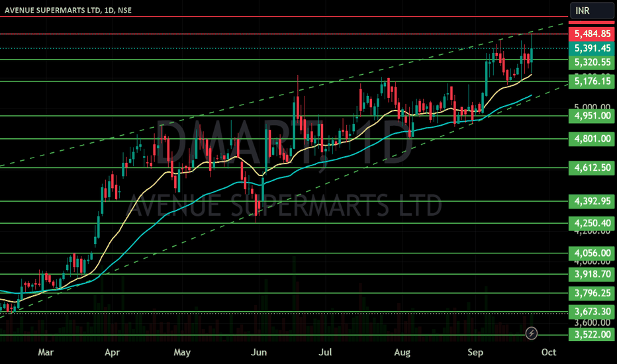
Task: Click the 4,056.00 level label
Action: 591,253
